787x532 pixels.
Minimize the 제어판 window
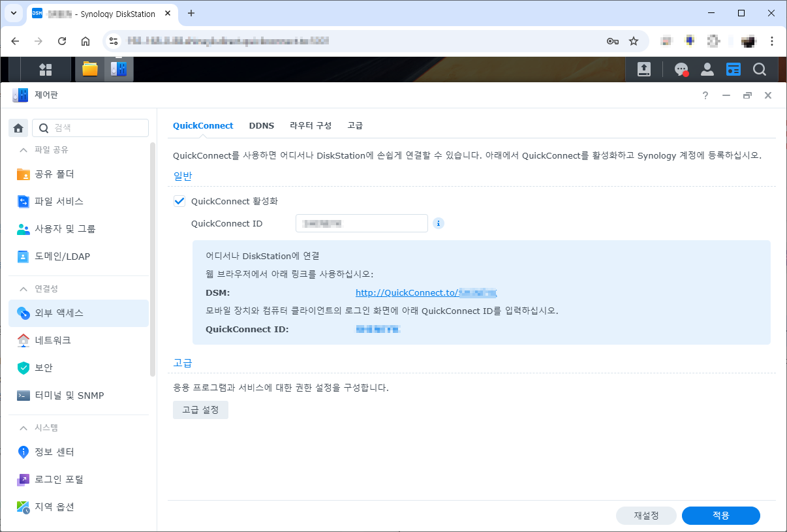click(x=726, y=95)
